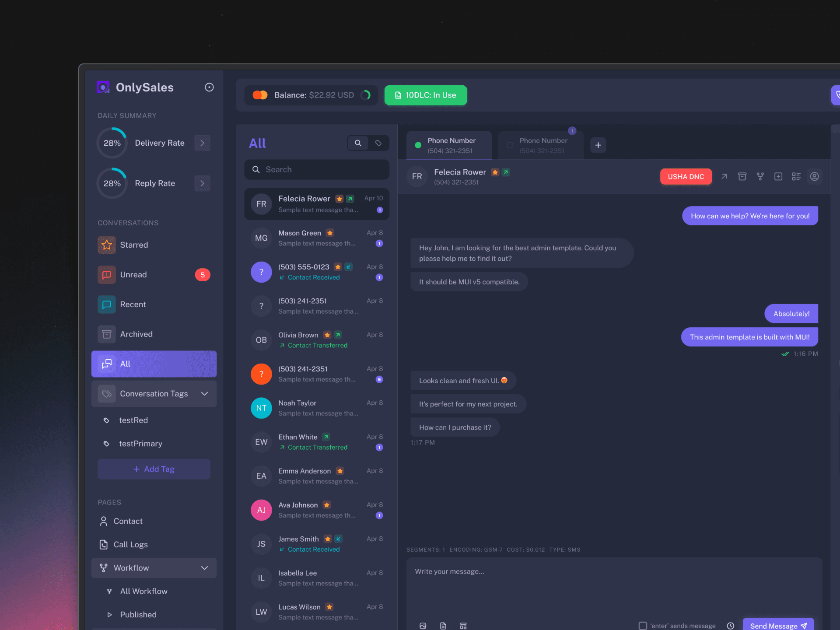Click the conversation Search input field

(317, 169)
